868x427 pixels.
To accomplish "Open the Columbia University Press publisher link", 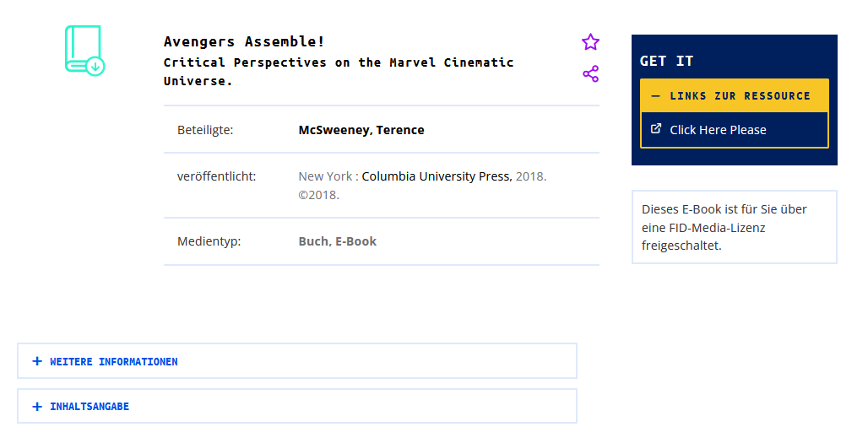I will click(437, 176).
